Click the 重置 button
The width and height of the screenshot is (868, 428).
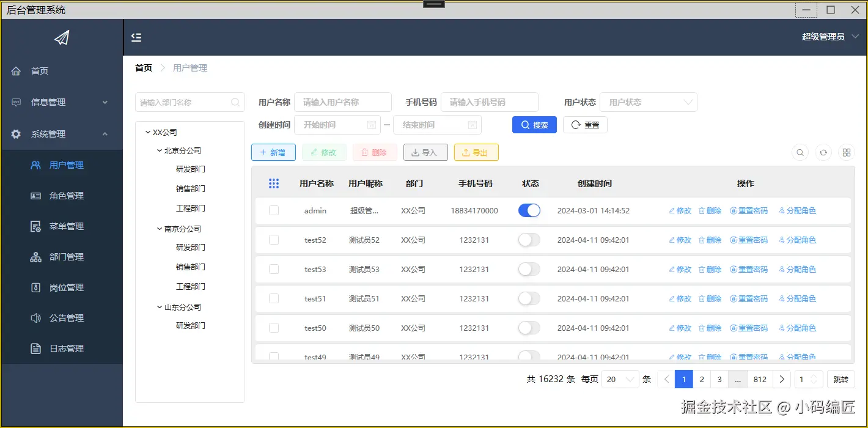click(585, 125)
